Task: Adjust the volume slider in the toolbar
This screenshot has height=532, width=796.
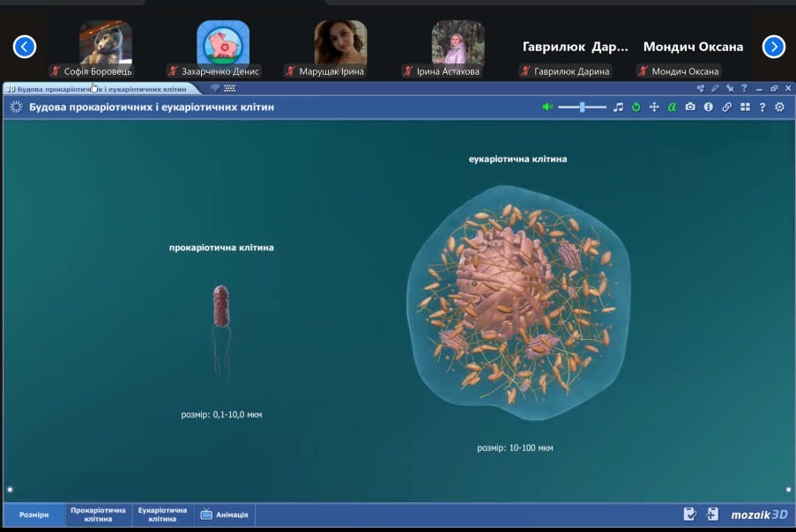Action: pos(582,107)
